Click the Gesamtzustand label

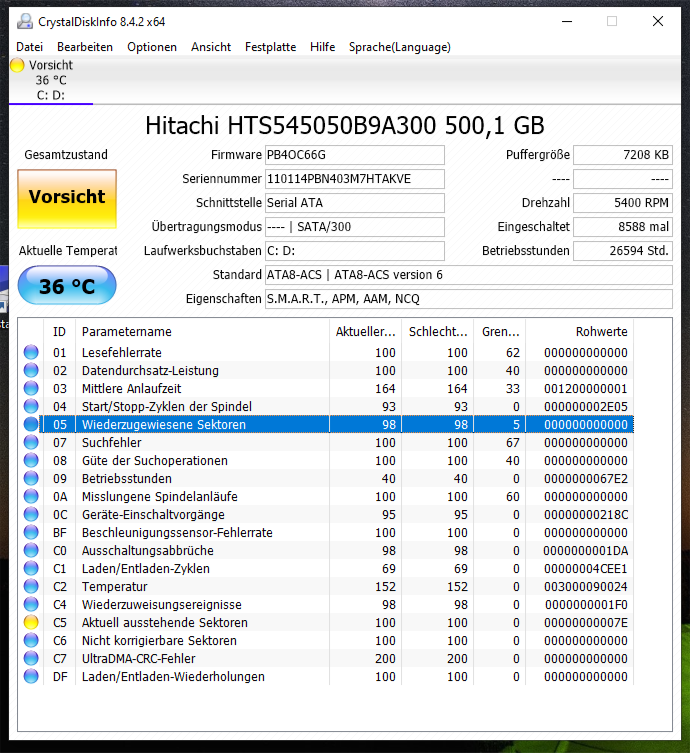[66, 155]
